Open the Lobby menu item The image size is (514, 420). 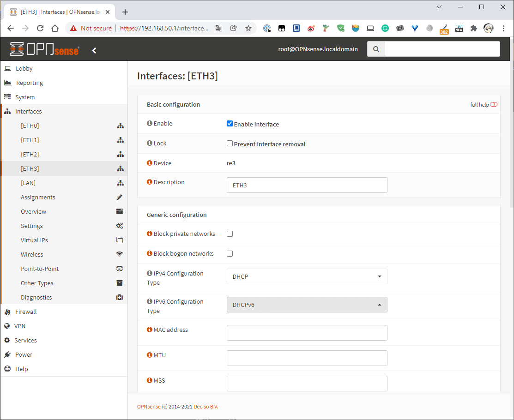click(x=24, y=68)
